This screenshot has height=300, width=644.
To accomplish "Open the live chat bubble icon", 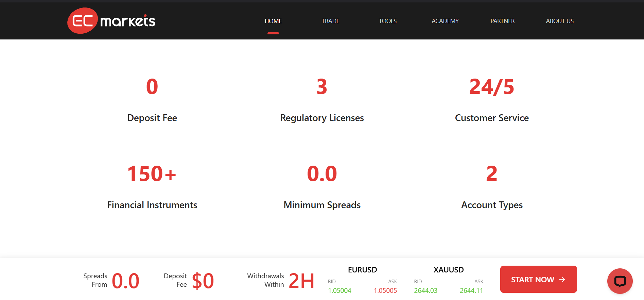I will click(x=620, y=281).
